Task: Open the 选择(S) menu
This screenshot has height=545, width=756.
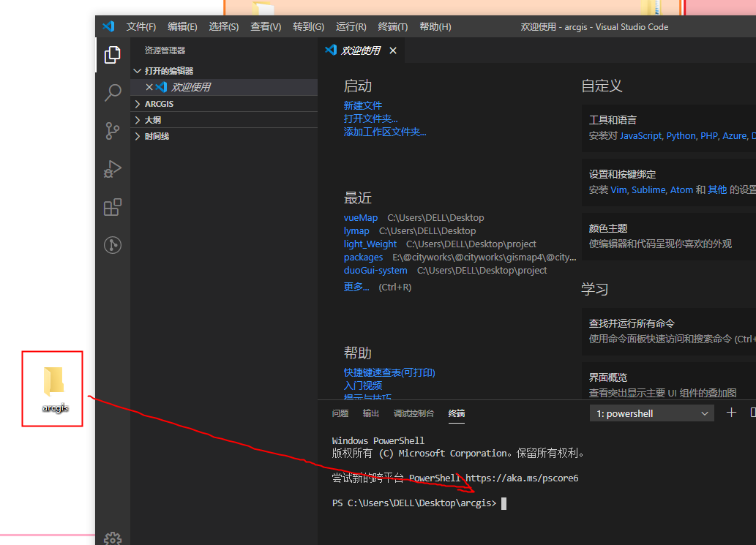Action: tap(224, 27)
